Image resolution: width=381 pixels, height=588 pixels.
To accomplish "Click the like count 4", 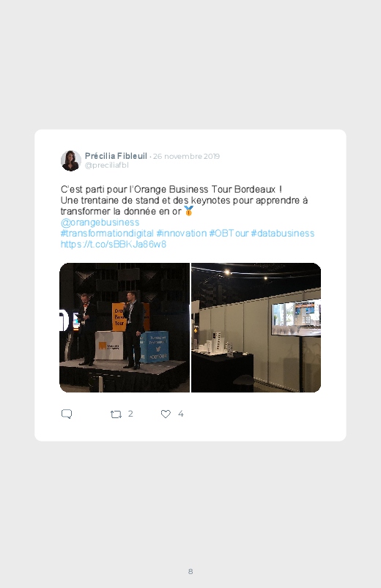I will tap(180, 414).
